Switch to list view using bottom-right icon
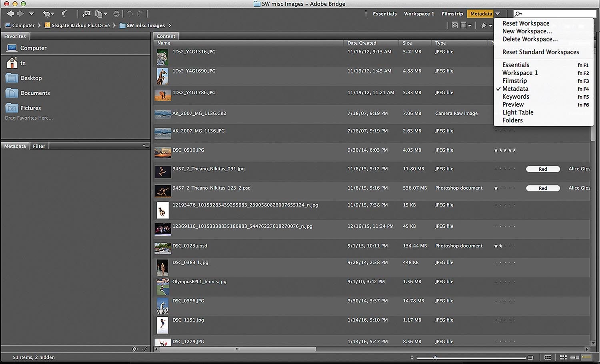The image size is (600, 364). (x=586, y=357)
